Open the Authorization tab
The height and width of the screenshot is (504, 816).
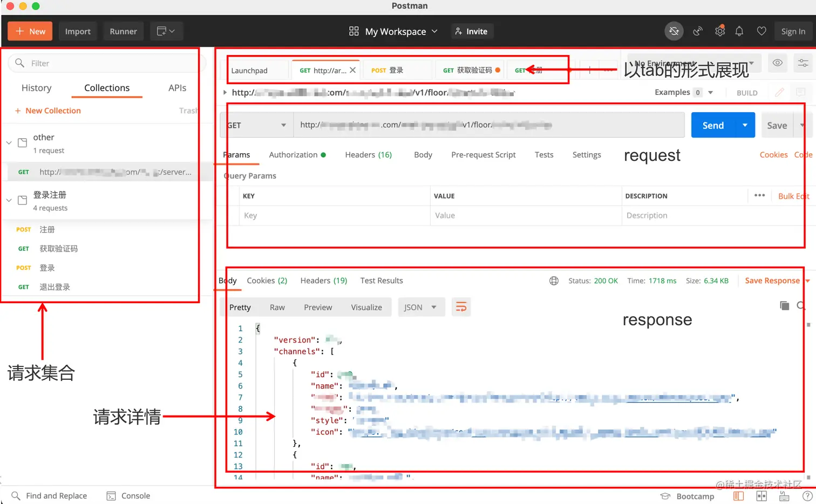pos(297,155)
